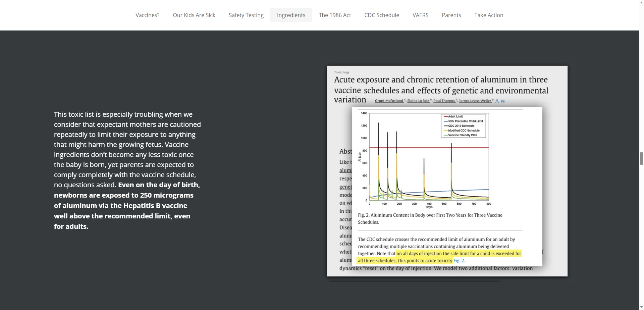644x310 pixels.
Task: Click the James Lyons-Weiler author link
Action: pyautogui.click(x=475, y=101)
